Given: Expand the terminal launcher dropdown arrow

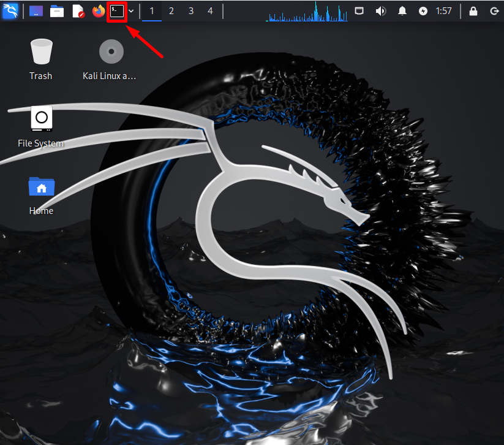Looking at the screenshot, I should pyautogui.click(x=131, y=11).
